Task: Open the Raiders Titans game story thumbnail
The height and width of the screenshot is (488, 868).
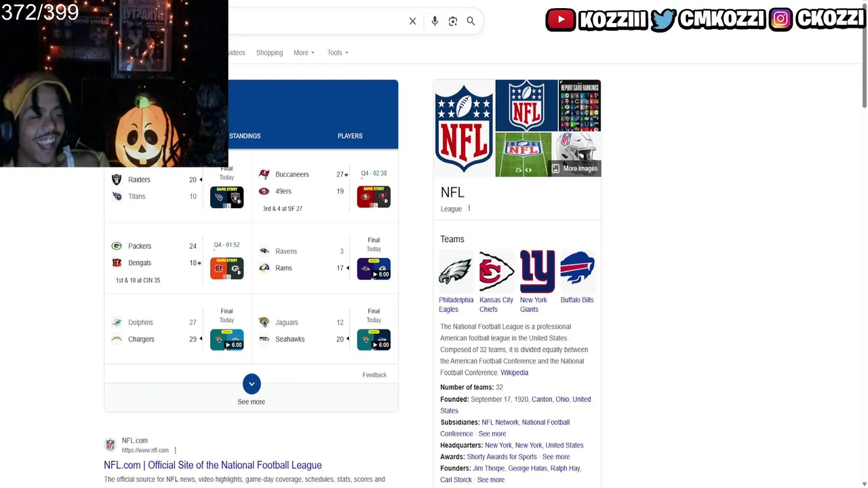Action: 226,197
